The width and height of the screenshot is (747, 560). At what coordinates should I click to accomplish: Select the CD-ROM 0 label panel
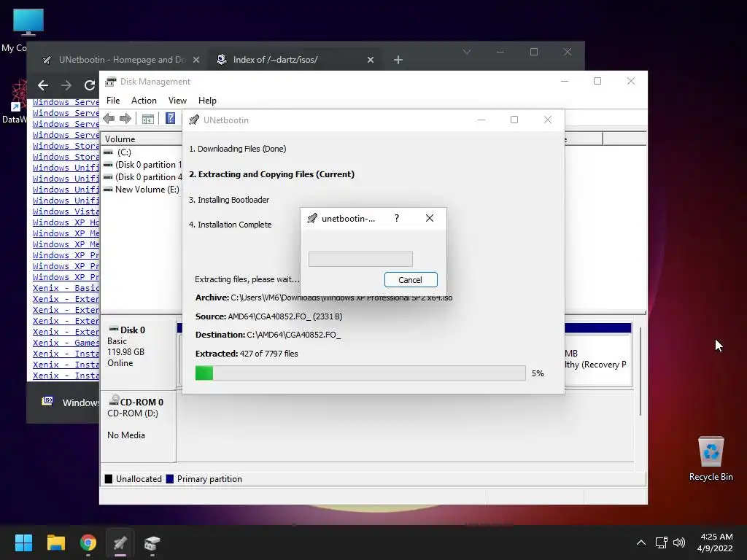(138, 427)
